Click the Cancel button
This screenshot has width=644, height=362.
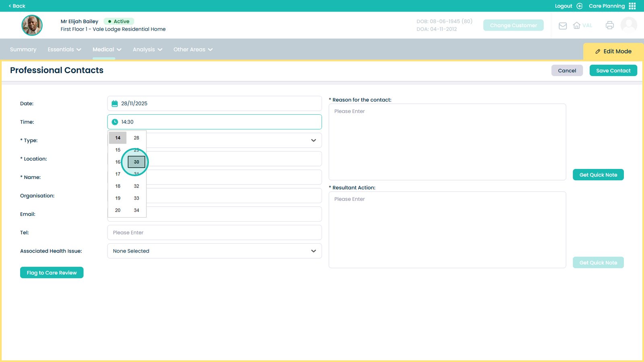click(x=567, y=70)
